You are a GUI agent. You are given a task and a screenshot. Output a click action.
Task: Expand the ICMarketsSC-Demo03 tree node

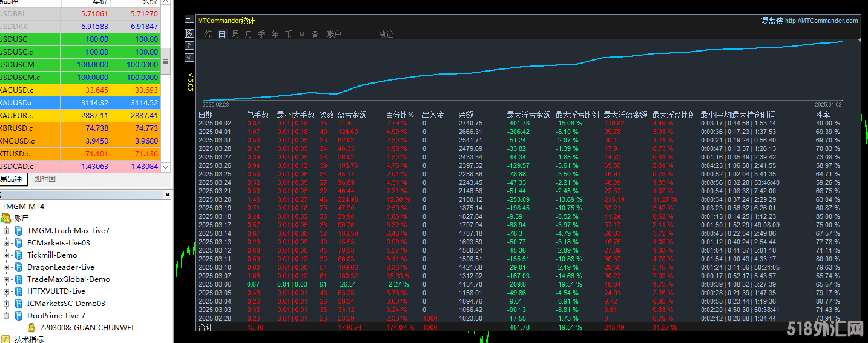point(7,304)
